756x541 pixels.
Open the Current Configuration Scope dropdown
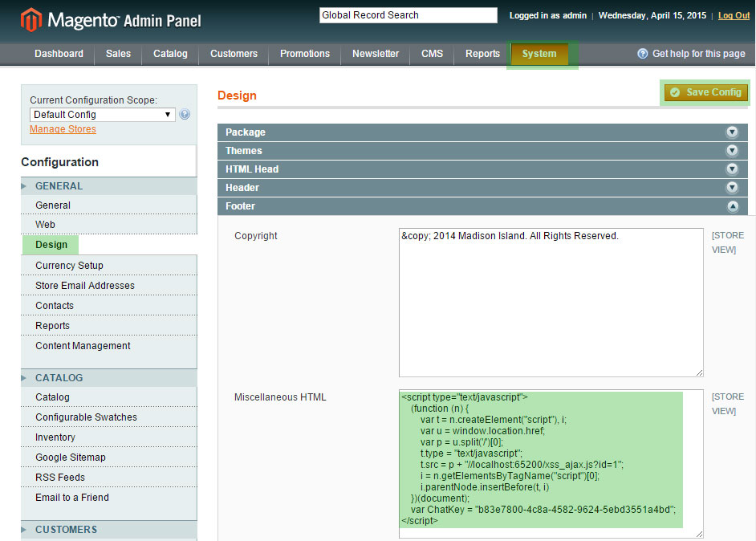(x=102, y=114)
